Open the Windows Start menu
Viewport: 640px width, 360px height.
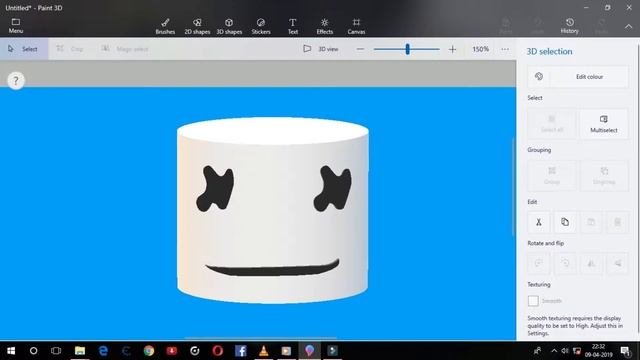11,351
